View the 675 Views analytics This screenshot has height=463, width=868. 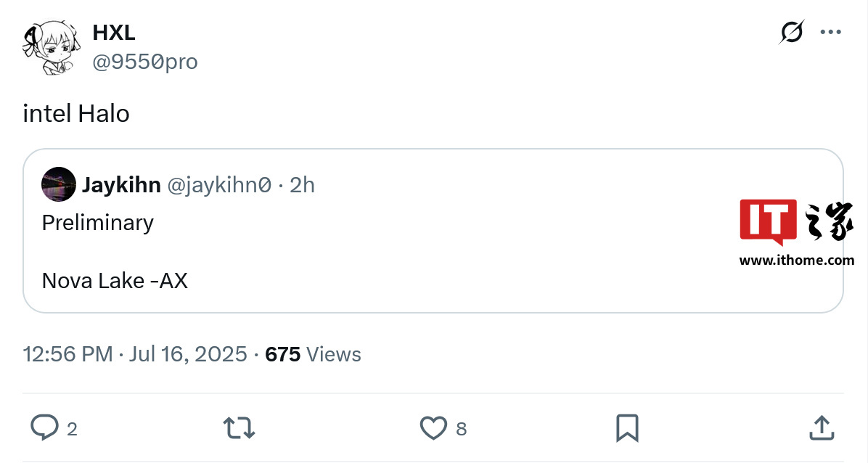coord(313,354)
